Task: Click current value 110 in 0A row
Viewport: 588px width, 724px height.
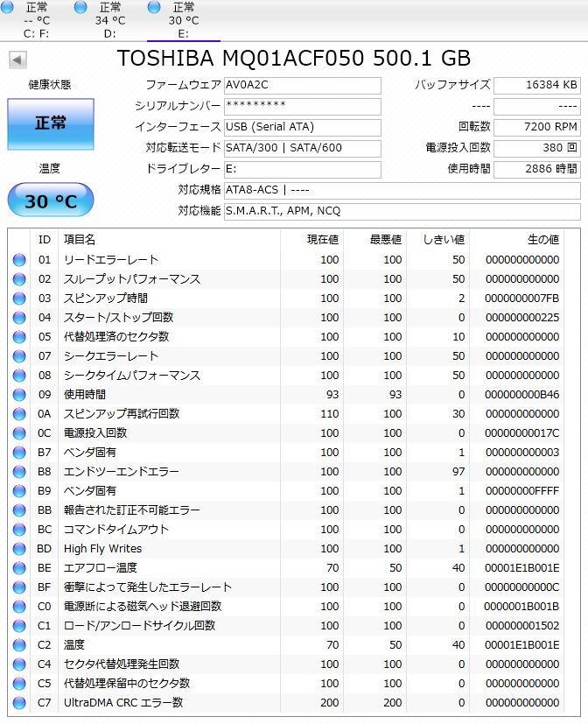Action: [x=330, y=414]
